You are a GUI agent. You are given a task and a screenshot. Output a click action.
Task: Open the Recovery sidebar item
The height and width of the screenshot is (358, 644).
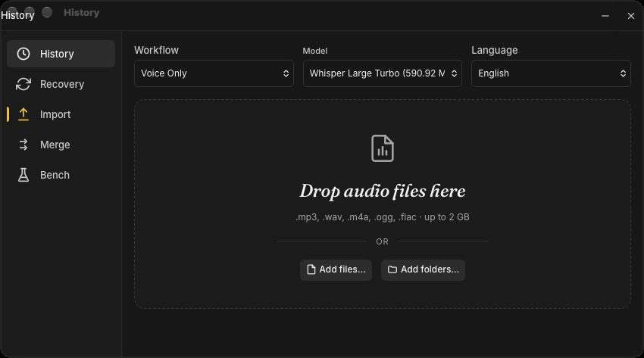(61, 84)
